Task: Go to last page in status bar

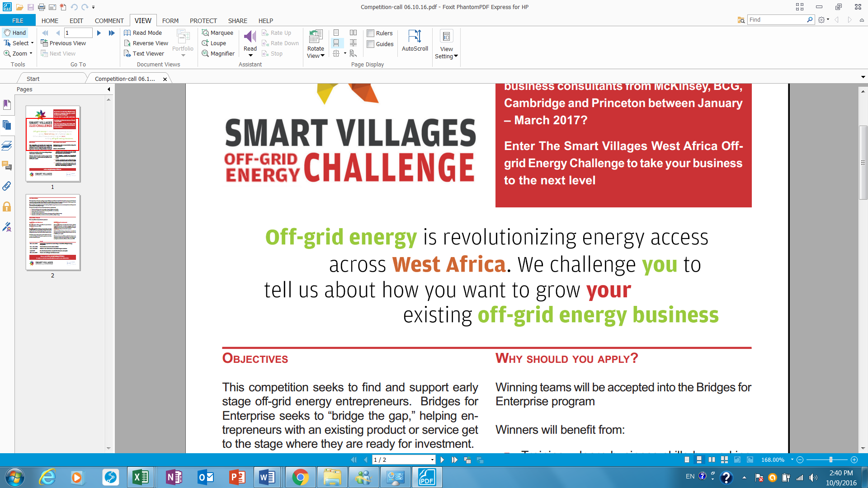Action: coord(455,460)
